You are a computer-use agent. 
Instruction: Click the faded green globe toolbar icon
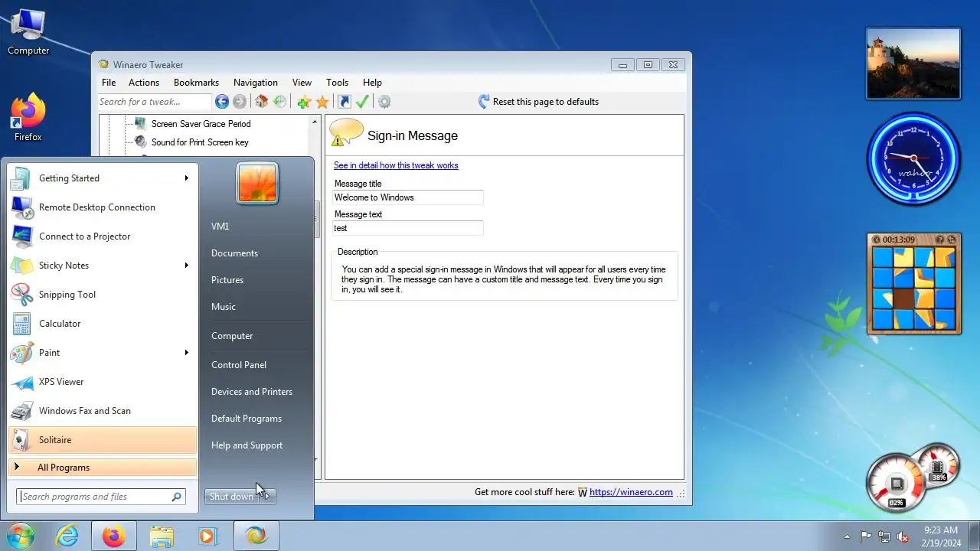(x=279, y=102)
